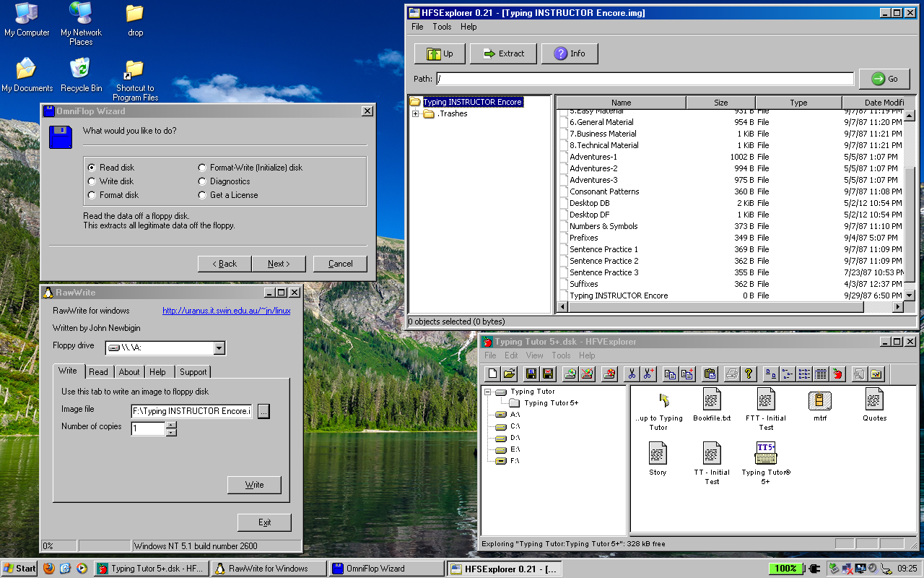
Task: Click the New file icon in HFVExplorer toolbar
Action: pos(493,374)
